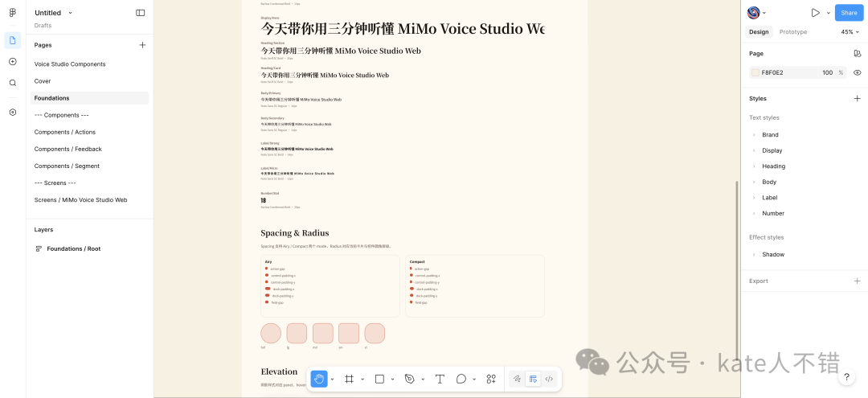Screen dimensions: 868x398
Task: Add a new page with plus icon
Action: [x=142, y=45]
